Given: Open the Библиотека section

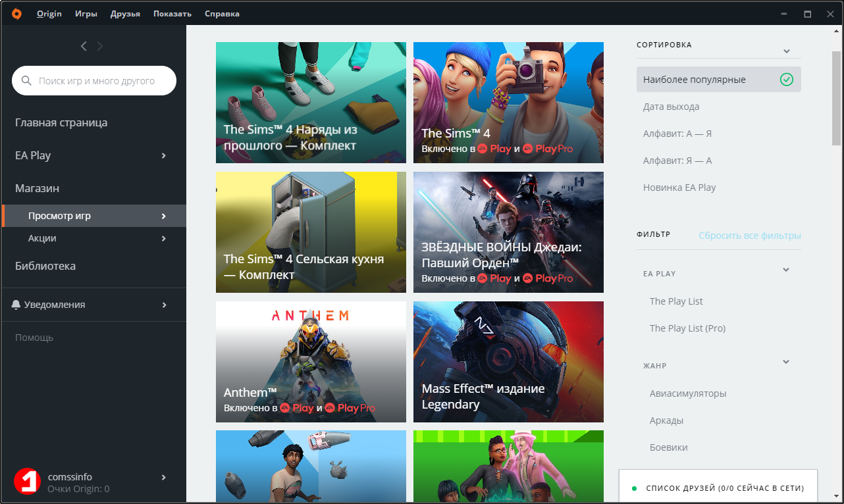Looking at the screenshot, I should tap(45, 266).
